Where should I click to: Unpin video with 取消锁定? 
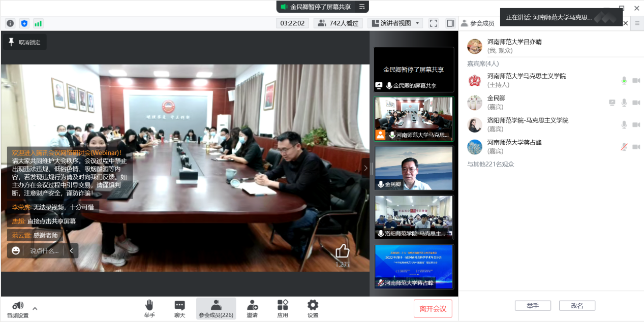24,43
